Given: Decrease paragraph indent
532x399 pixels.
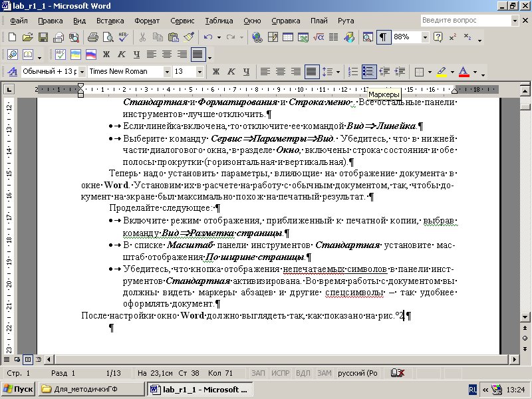Looking at the screenshot, I should tap(384, 72).
